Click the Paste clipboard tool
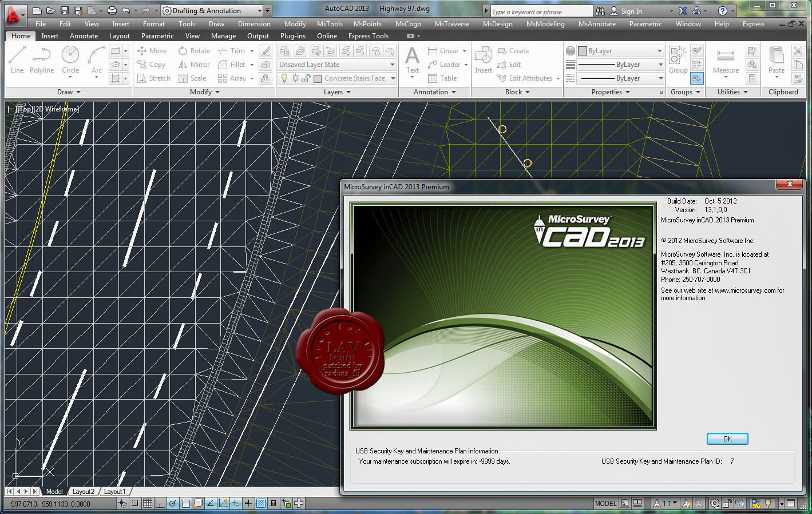Image resolution: width=812 pixels, height=514 pixels. tap(777, 61)
